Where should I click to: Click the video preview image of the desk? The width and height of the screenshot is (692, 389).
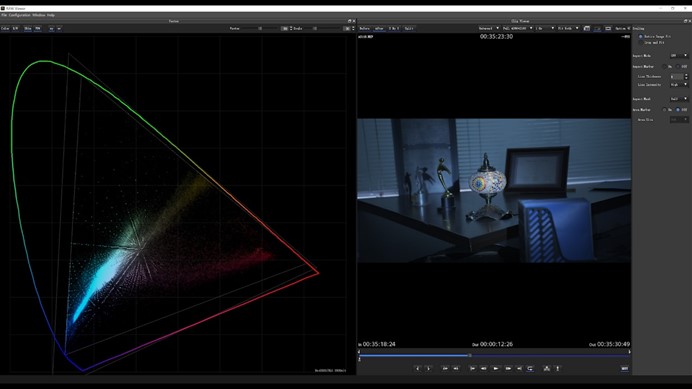point(494,190)
